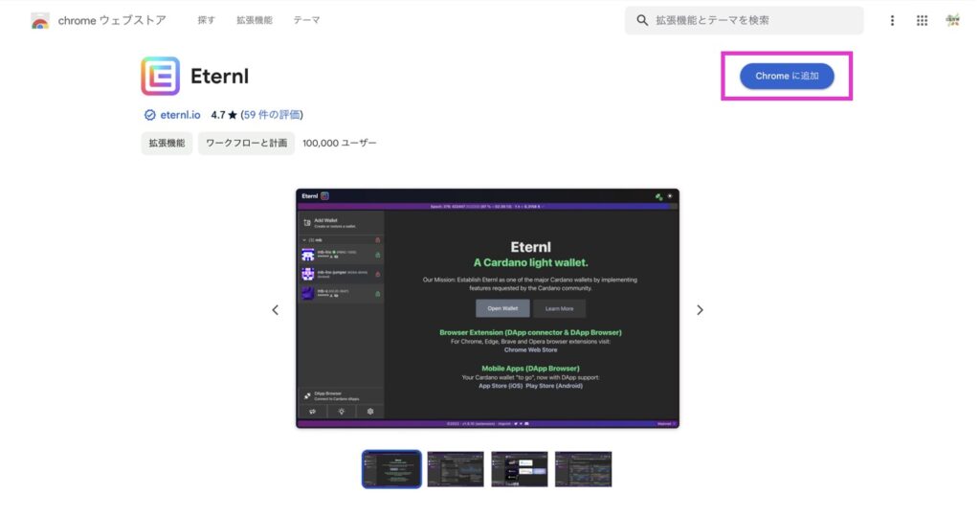Click the Chrome Web Store logo icon
The height and width of the screenshot is (517, 980).
40,21
